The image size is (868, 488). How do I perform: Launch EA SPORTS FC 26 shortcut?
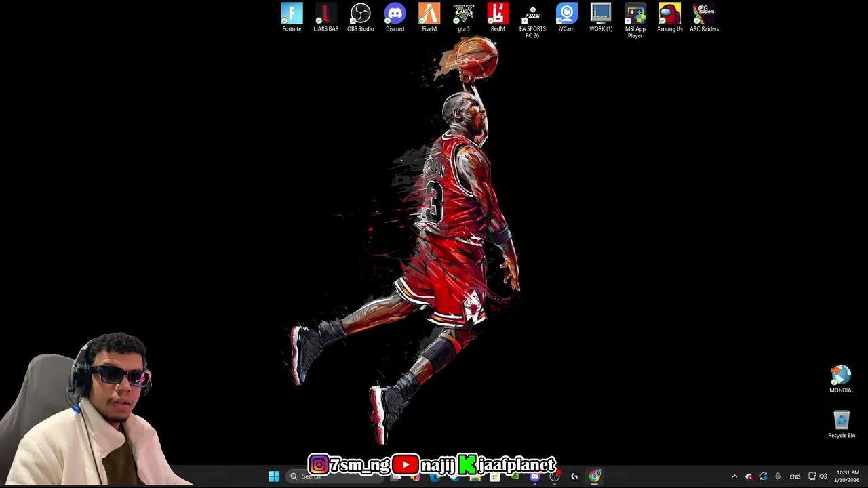(532, 21)
